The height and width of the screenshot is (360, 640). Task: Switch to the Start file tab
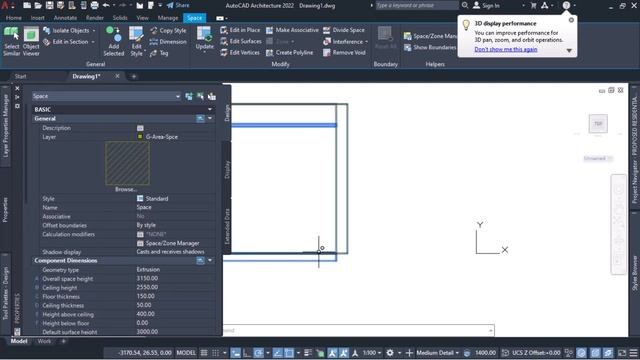point(20,76)
